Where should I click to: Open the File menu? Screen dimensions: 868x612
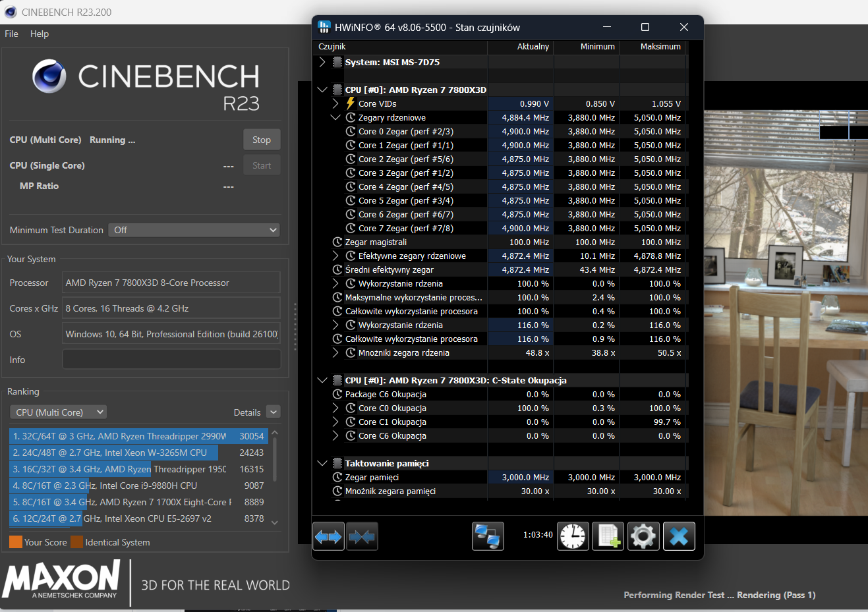12,34
